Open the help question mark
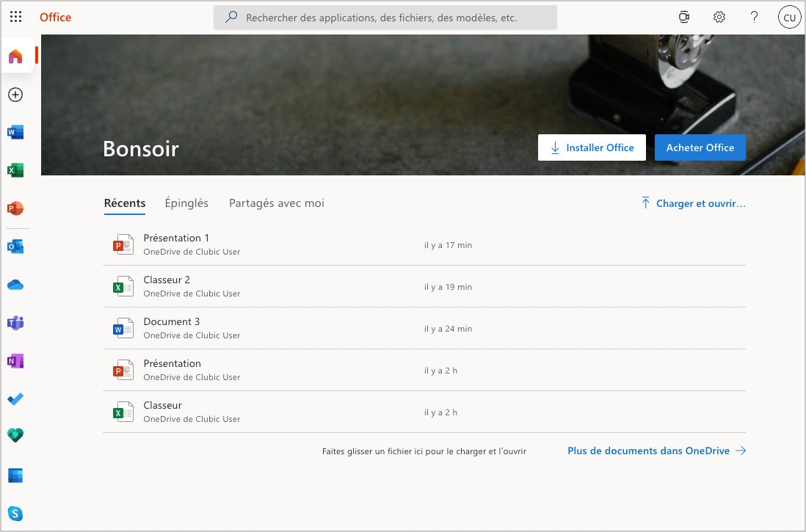The image size is (806, 532). (x=754, y=16)
